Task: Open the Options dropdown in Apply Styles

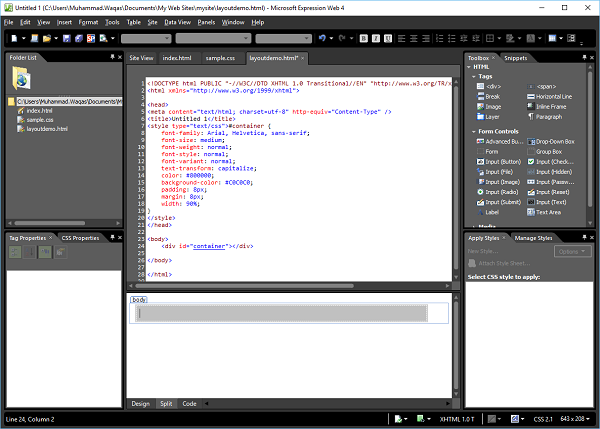Action: [573, 252]
